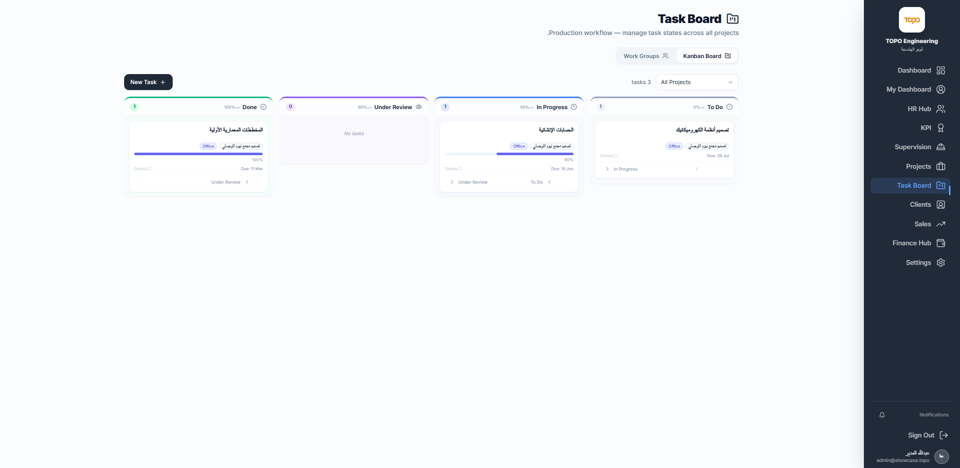Click the Notifications label in the sidebar
Screen dimensions: 960x468
click(934, 415)
